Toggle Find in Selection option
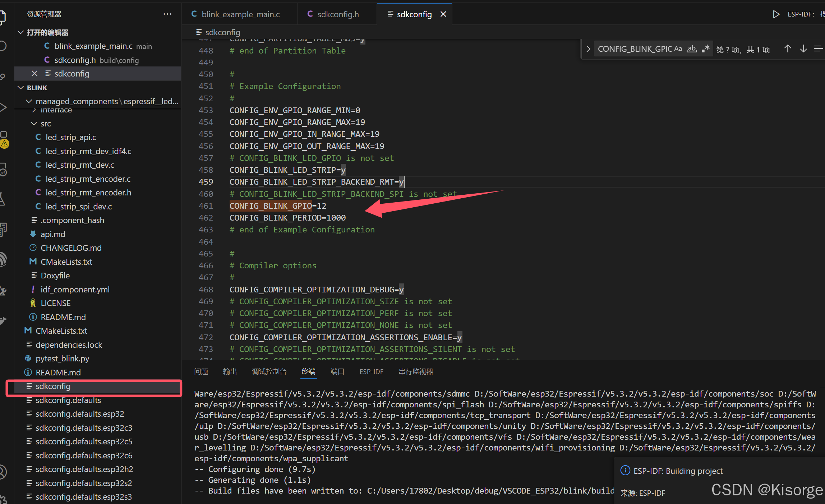825x504 pixels. coord(818,49)
